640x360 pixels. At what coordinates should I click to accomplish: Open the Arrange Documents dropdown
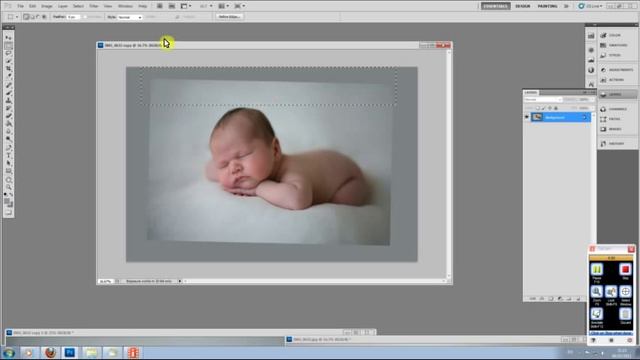tap(223, 6)
